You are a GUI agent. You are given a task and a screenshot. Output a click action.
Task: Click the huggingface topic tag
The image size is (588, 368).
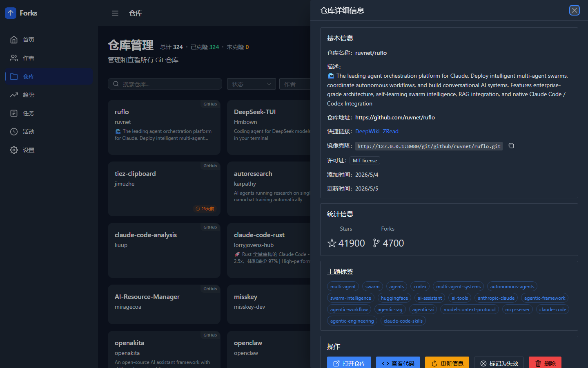(394, 298)
